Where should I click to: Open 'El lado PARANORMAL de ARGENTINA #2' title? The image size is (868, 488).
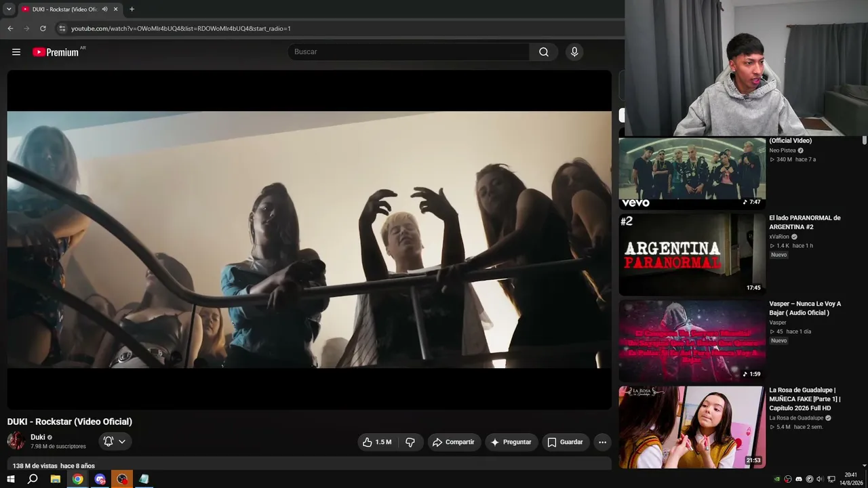click(x=805, y=222)
